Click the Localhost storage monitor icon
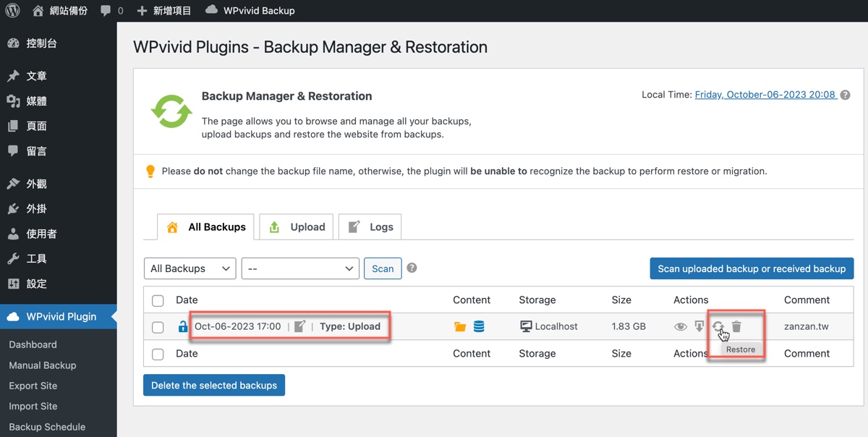Image resolution: width=868 pixels, height=437 pixels. pyautogui.click(x=526, y=327)
